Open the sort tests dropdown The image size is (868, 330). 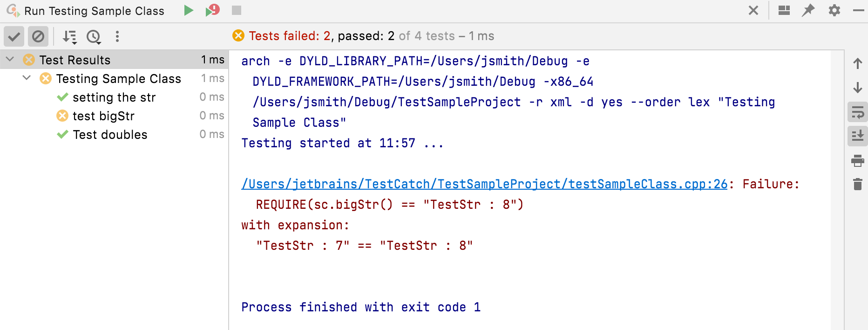[x=69, y=36]
